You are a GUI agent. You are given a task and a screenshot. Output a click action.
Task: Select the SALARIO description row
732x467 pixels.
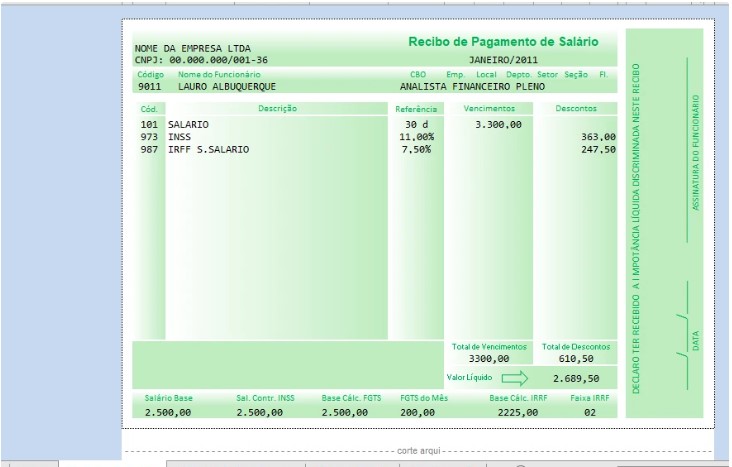pos(189,124)
